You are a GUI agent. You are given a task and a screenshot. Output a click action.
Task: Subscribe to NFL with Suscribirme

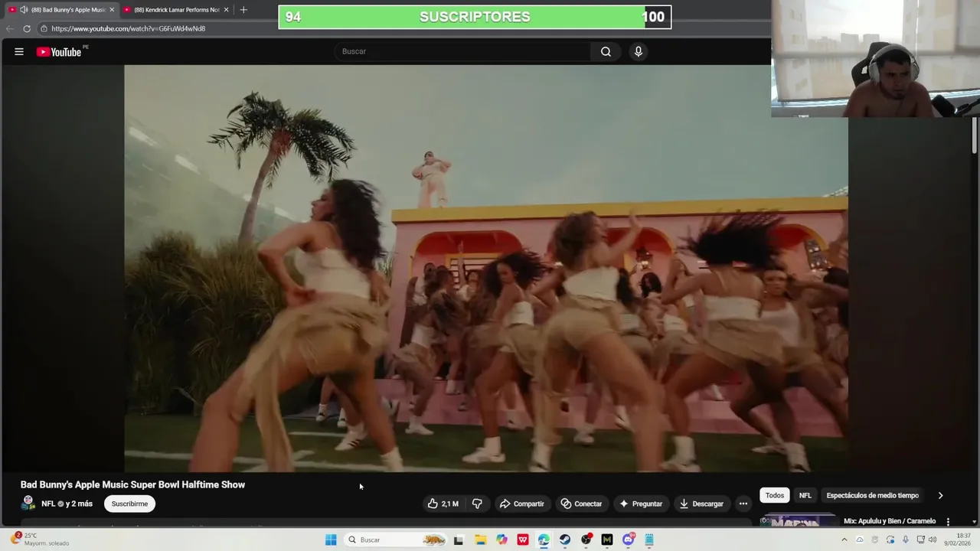[x=129, y=504]
